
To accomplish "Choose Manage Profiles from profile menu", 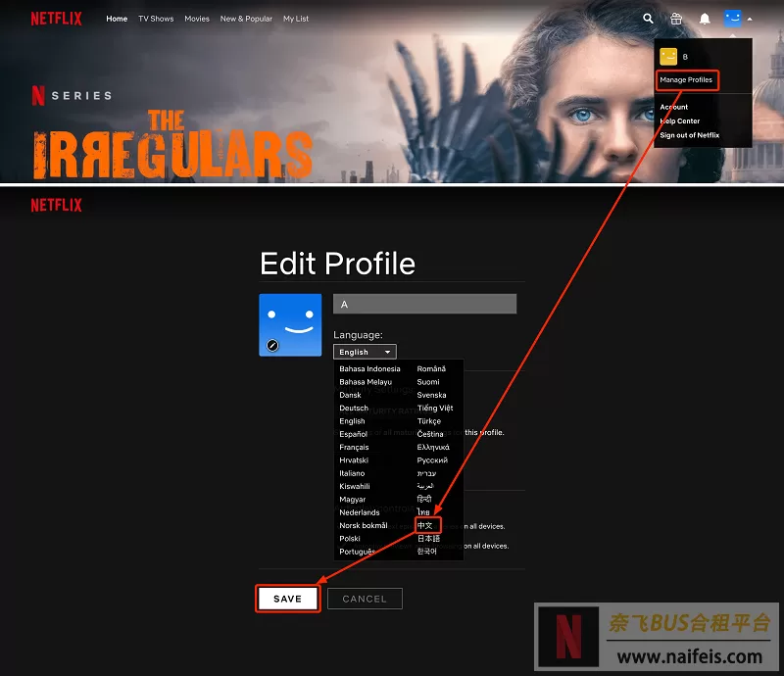I will 686,80.
